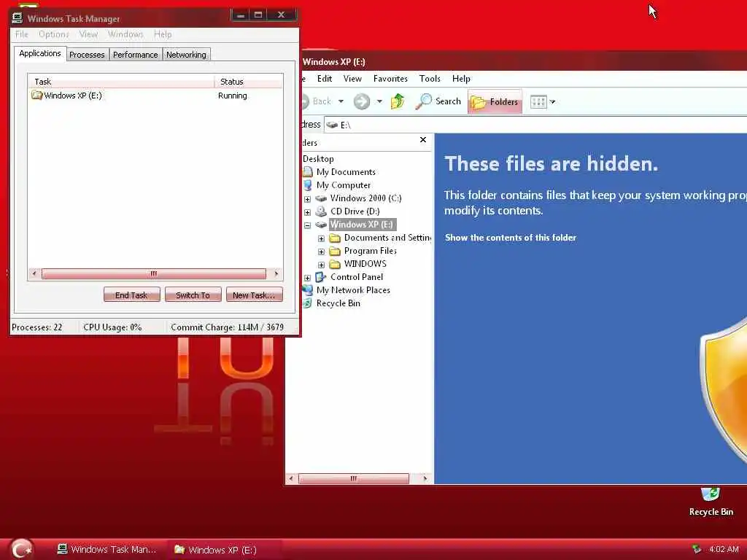Click Recycle Bin desktop icon
Viewport: 747px width, 560px height.
coord(711,502)
